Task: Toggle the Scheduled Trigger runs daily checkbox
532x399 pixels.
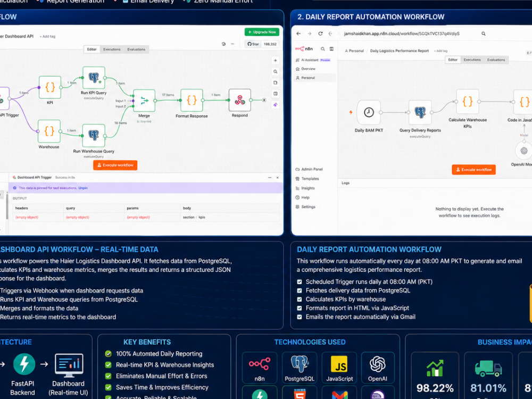Action: tap(299, 281)
